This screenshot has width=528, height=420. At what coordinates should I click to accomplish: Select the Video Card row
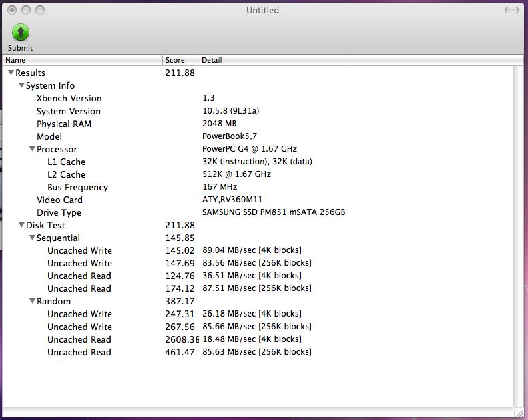click(258, 200)
